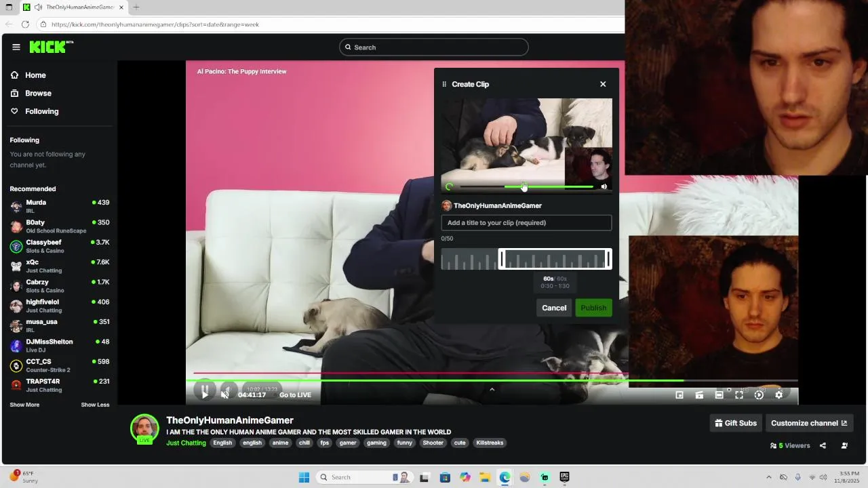Viewport: 868px width, 488px height.
Task: Open Microsoft Edge in taskbar
Action: (505, 477)
